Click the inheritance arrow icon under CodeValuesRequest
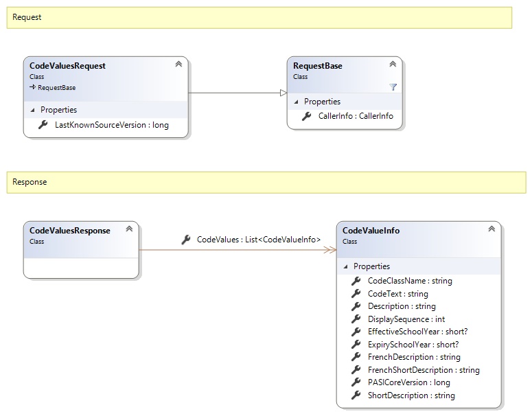The width and height of the screenshot is (532, 414). tap(32, 88)
